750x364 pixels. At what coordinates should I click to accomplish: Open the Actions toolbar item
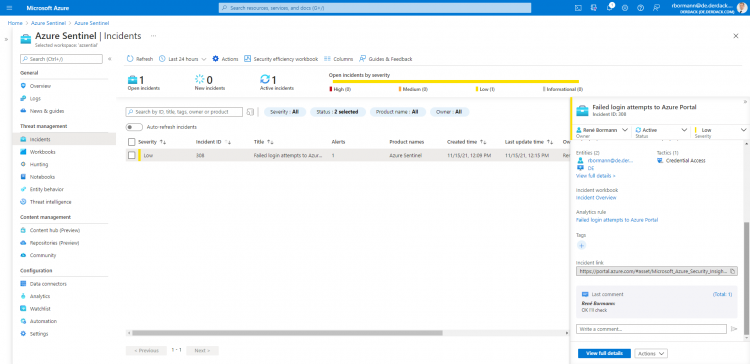click(225, 59)
